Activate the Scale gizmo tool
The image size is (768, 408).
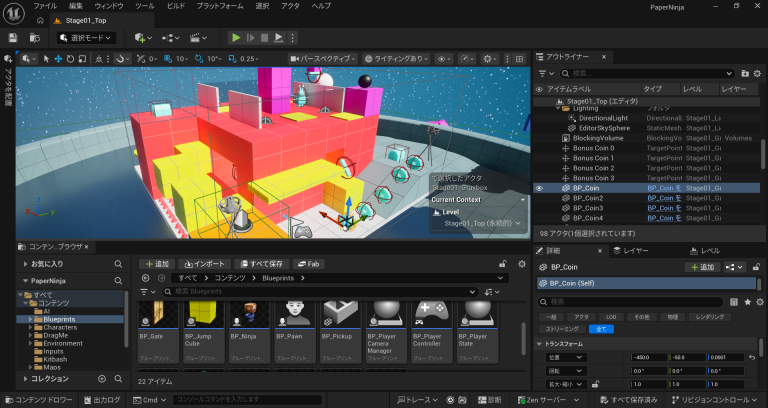82,59
